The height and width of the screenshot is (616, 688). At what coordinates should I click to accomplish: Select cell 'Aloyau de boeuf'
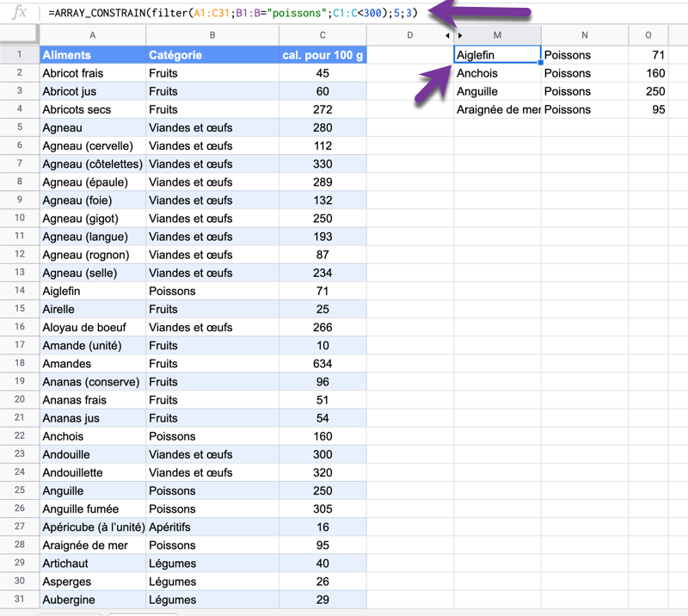coord(93,327)
